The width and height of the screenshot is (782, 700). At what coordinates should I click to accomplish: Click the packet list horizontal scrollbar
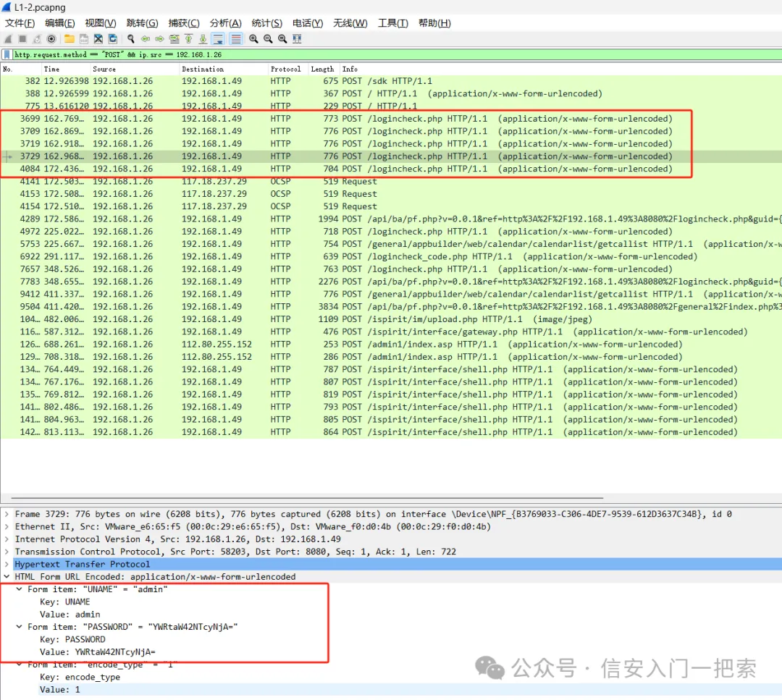click(307, 497)
